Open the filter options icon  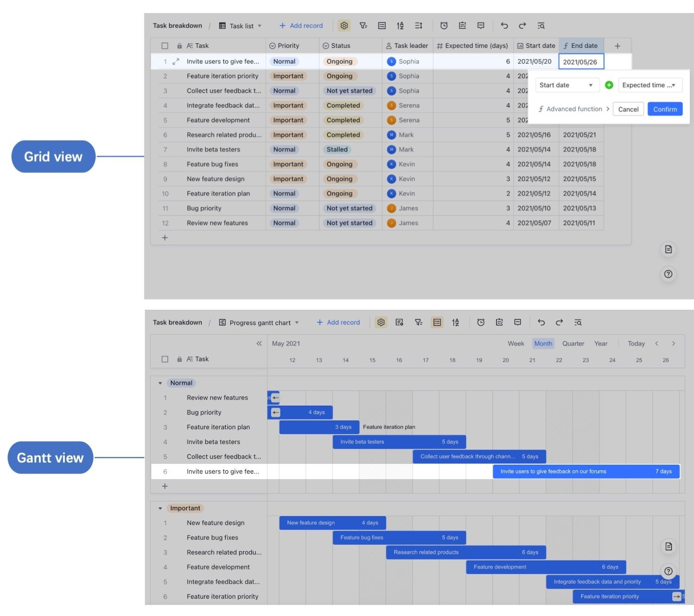[364, 25]
